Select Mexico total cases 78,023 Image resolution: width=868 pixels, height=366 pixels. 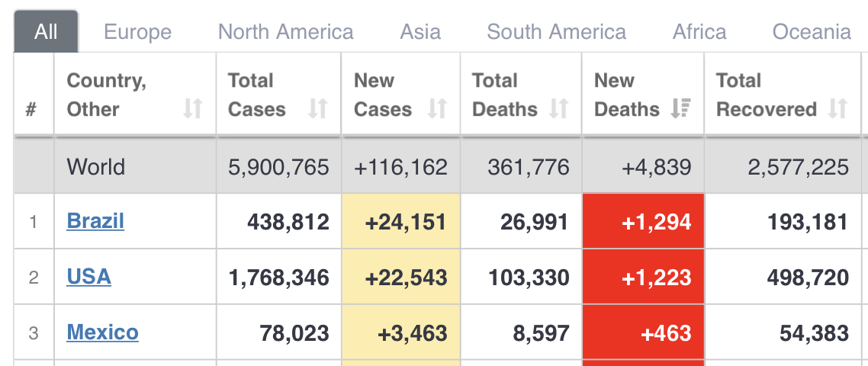pos(294,332)
